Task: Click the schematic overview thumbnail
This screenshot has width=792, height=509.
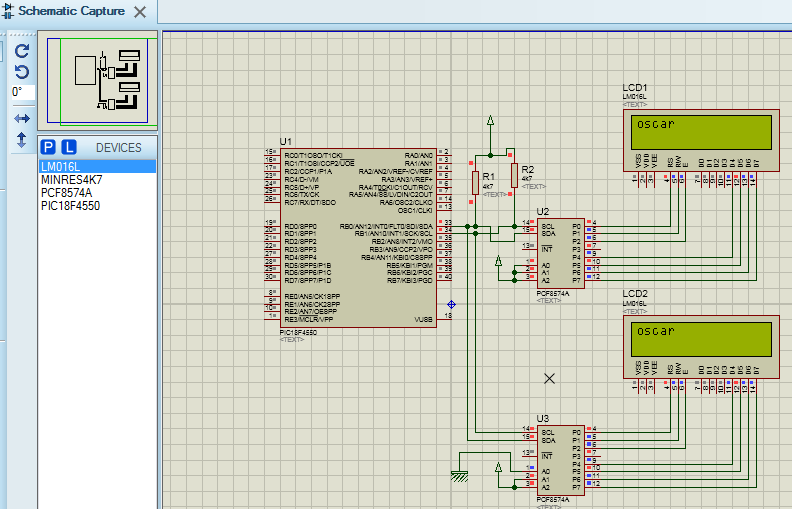Action: click(x=98, y=81)
